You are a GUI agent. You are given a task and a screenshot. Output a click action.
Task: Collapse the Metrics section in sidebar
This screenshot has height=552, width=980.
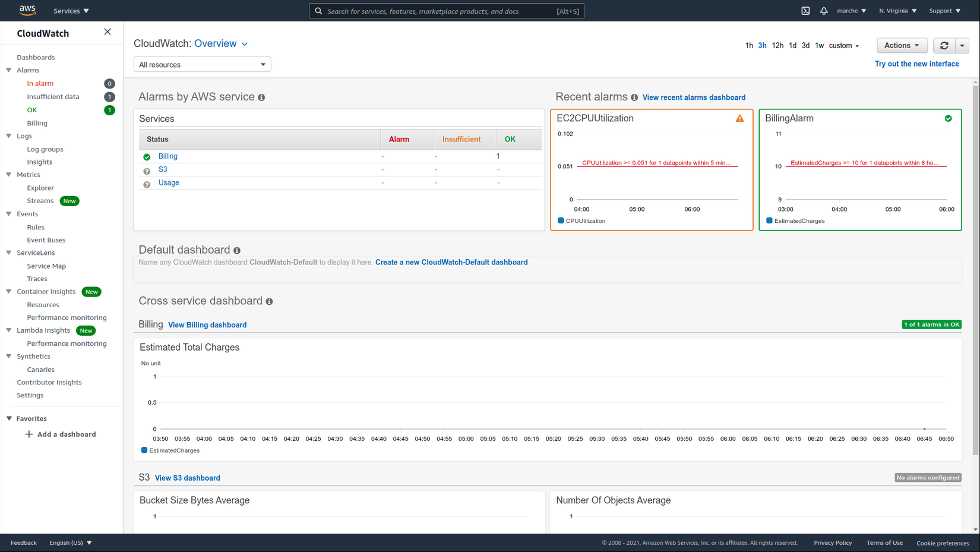click(x=9, y=175)
